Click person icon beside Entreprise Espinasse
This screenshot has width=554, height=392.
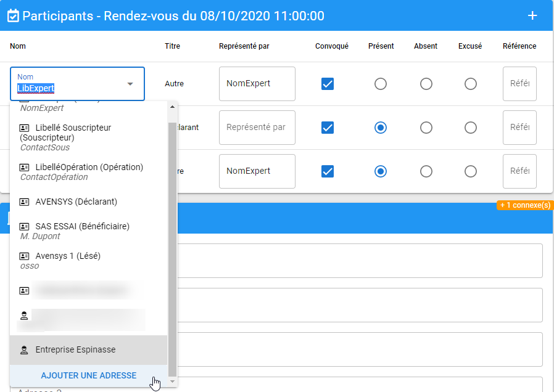[x=25, y=350]
